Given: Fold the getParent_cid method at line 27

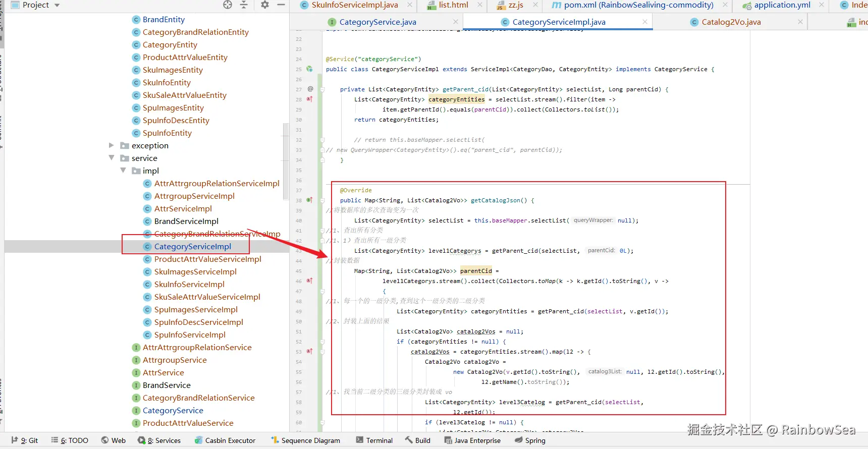Looking at the screenshot, I should 322,89.
